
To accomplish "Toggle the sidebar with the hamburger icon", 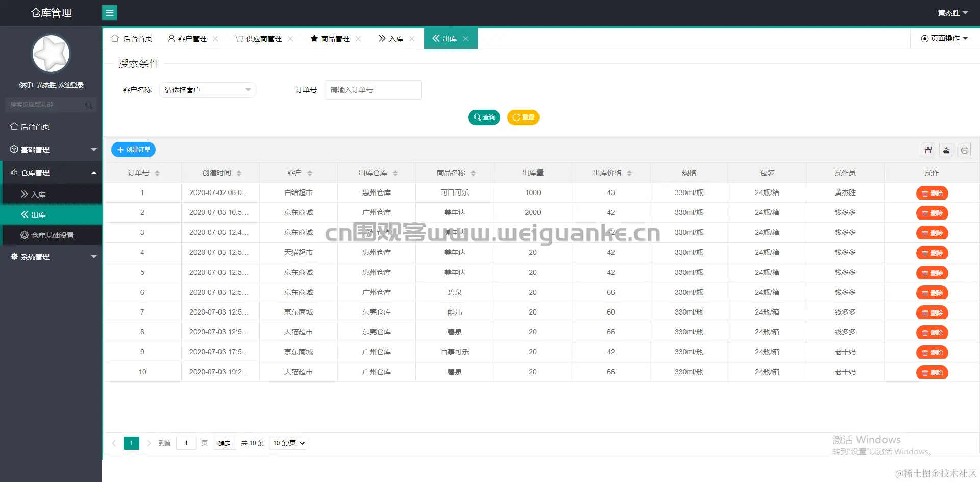I will tap(110, 13).
